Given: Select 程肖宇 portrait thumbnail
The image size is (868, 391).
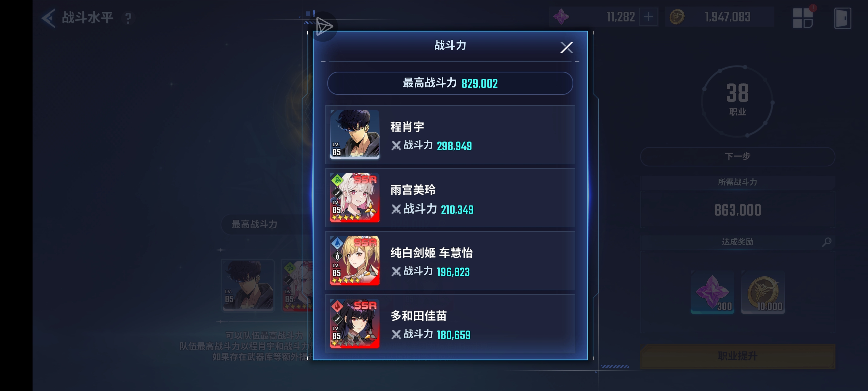Looking at the screenshot, I should (355, 134).
